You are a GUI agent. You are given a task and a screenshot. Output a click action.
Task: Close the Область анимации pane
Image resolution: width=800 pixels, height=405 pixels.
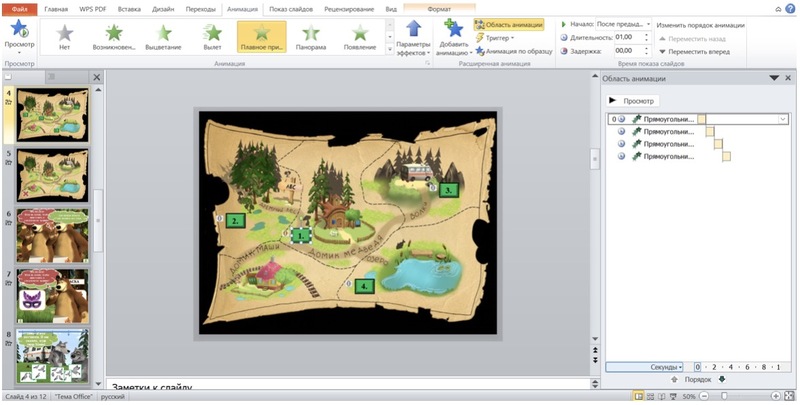788,78
